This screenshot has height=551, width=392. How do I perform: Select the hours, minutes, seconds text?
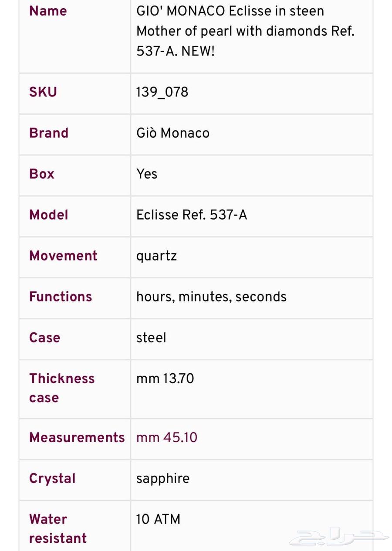(x=211, y=297)
